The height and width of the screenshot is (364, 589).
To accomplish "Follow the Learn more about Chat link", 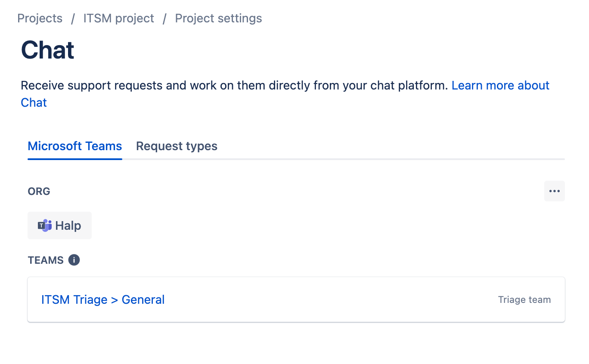I will coord(500,85).
